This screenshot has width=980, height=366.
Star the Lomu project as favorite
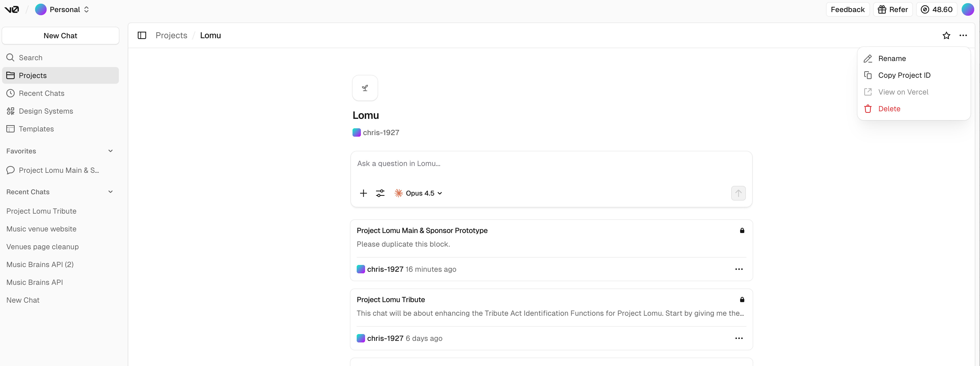[x=946, y=35]
